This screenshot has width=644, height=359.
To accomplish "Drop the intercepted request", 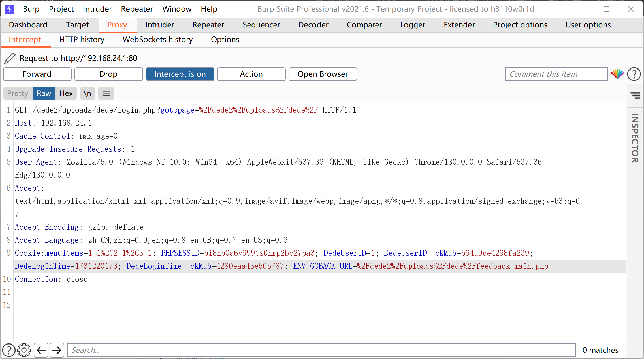I will pos(108,74).
